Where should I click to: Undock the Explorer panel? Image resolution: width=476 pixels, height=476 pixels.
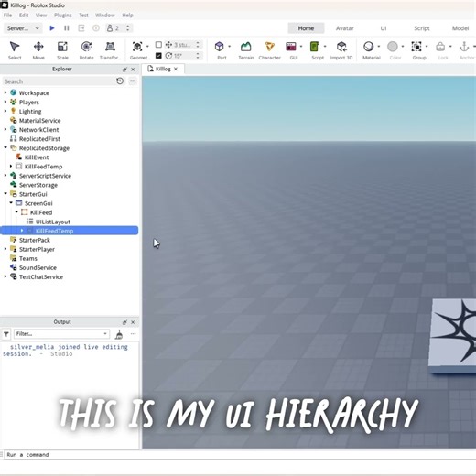coord(124,70)
